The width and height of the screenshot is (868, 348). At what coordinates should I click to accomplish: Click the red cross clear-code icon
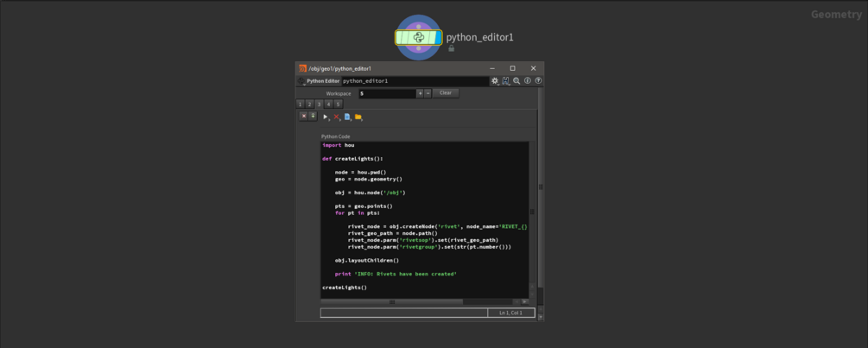(x=337, y=117)
